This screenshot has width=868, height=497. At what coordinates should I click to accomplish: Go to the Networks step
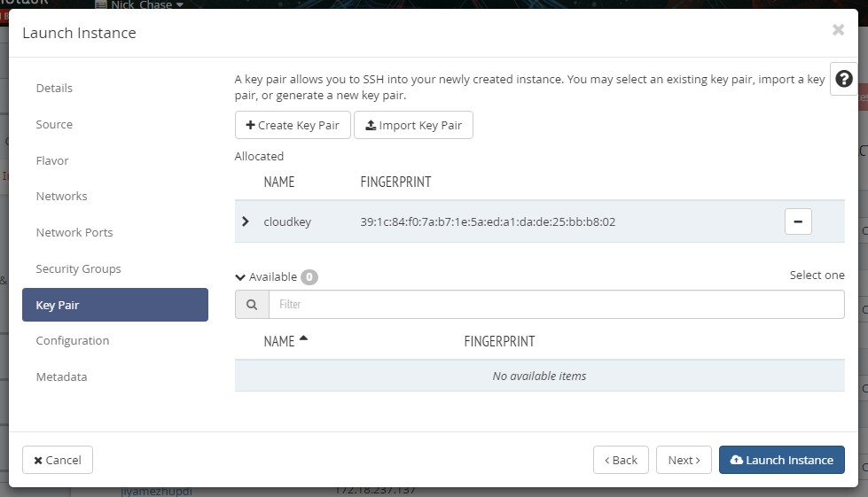pos(61,197)
